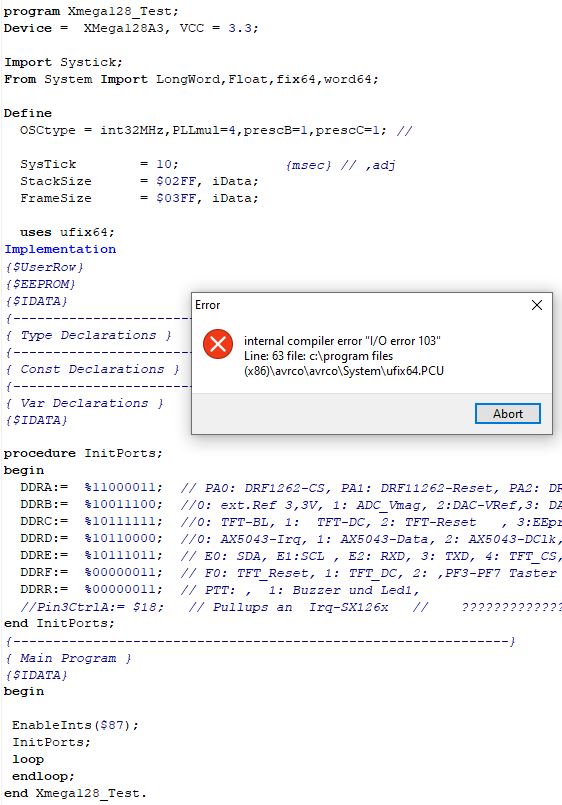Click the Abort button in error dialog

[508, 413]
